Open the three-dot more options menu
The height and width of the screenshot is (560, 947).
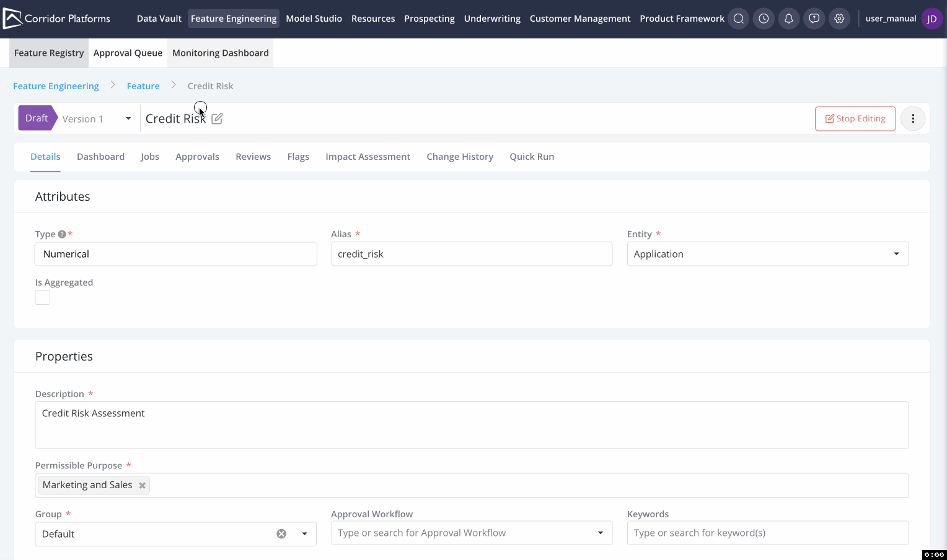[x=912, y=118]
